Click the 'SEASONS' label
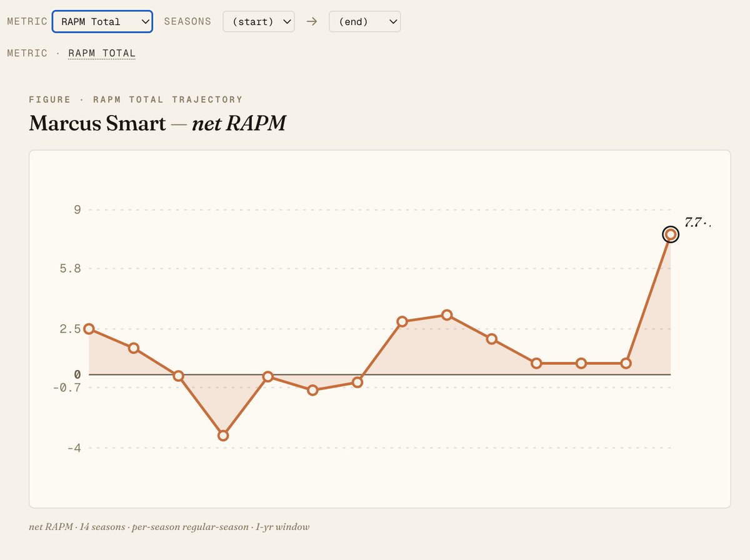The image size is (750, 560). coord(187,21)
